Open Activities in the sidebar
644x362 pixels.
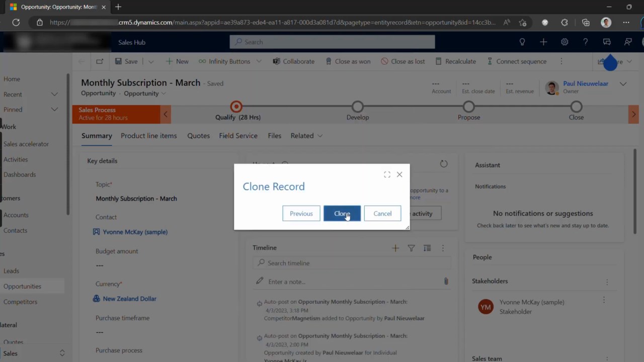point(16,159)
